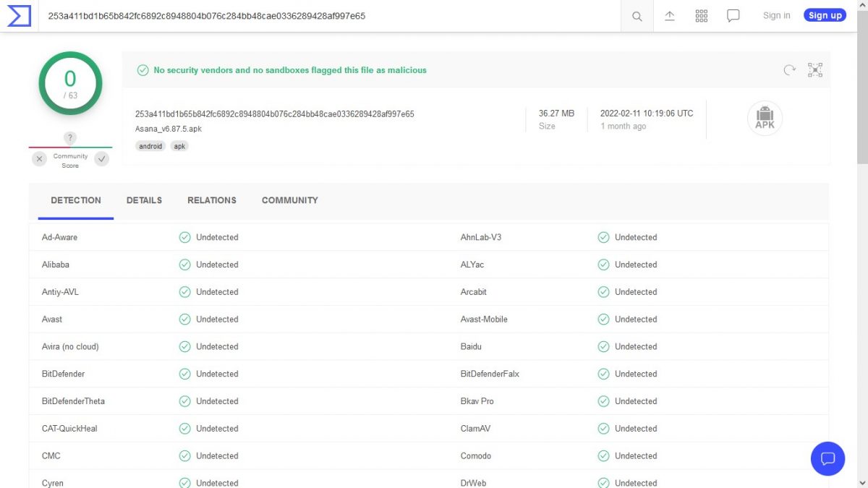
Task: Open the blue chat support button
Action: tap(827, 458)
